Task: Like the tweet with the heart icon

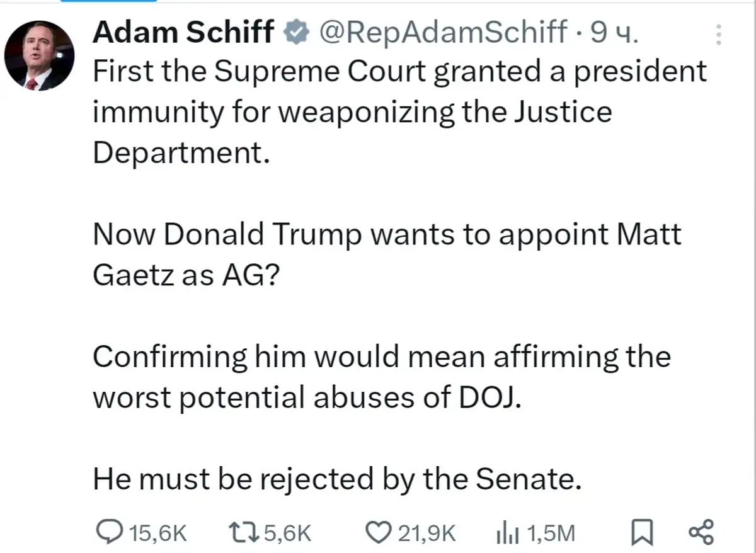Action: [379, 533]
